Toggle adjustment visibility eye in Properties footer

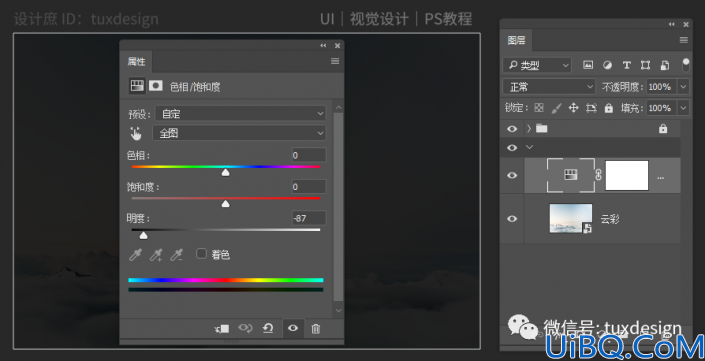coord(293,328)
